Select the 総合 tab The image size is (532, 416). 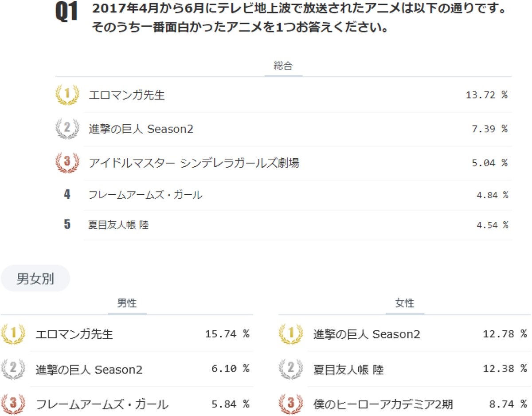click(283, 66)
